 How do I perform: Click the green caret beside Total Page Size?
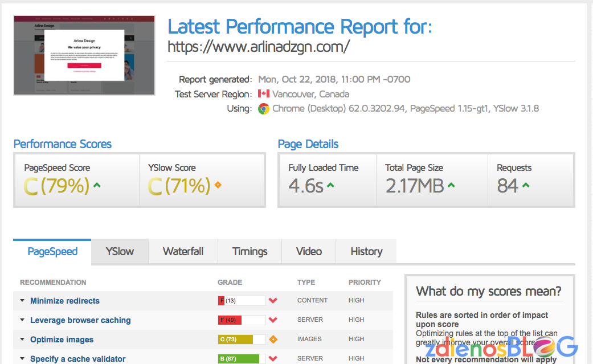coord(451,185)
